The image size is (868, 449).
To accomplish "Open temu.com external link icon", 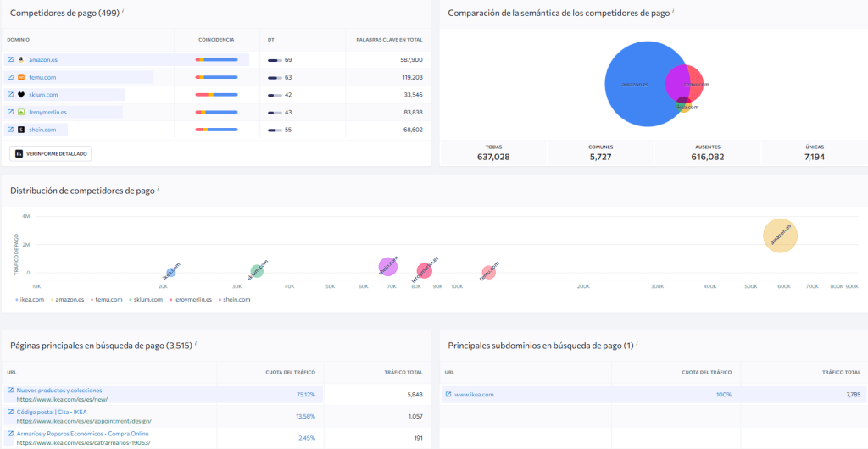I will tap(10, 77).
